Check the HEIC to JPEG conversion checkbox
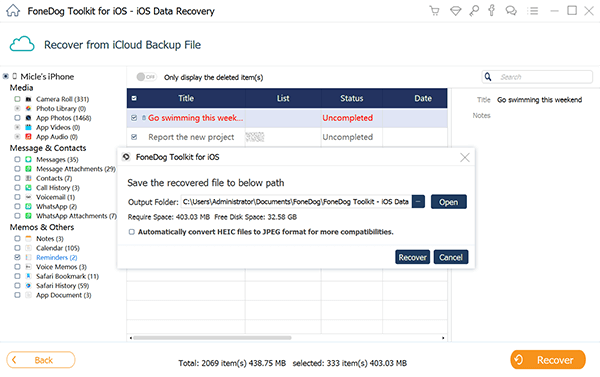 click(132, 232)
